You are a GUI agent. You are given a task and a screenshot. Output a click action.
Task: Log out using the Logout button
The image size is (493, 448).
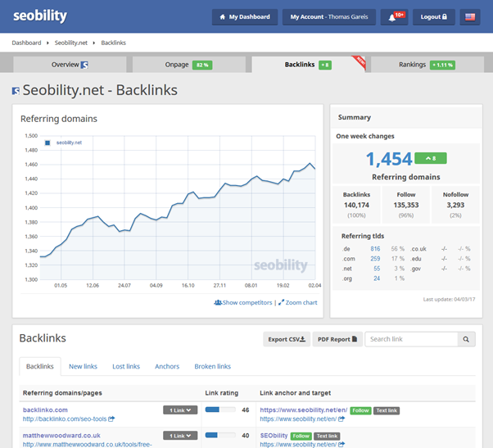pyautogui.click(x=433, y=17)
